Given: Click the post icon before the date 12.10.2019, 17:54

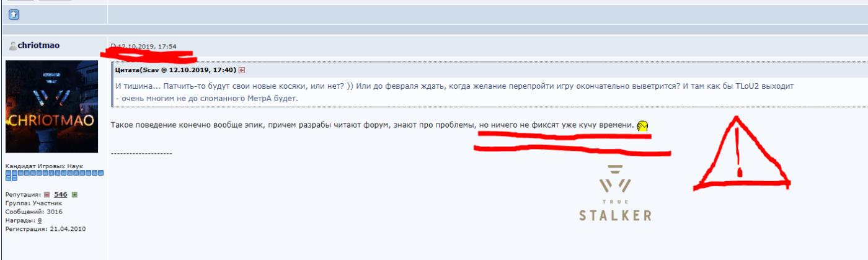Looking at the screenshot, I should [113, 47].
